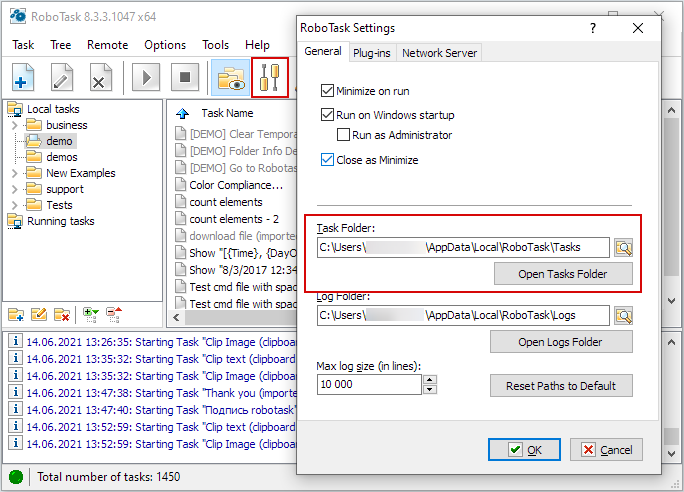Switch to the Network Server tab
Viewport: 684px width, 492px height.
point(439,53)
